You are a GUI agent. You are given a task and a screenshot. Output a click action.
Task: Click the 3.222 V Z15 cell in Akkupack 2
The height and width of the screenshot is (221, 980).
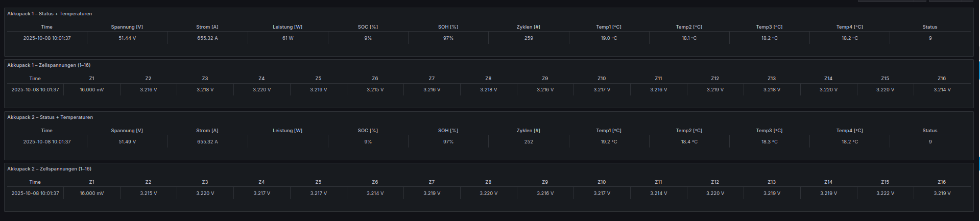[885, 193]
